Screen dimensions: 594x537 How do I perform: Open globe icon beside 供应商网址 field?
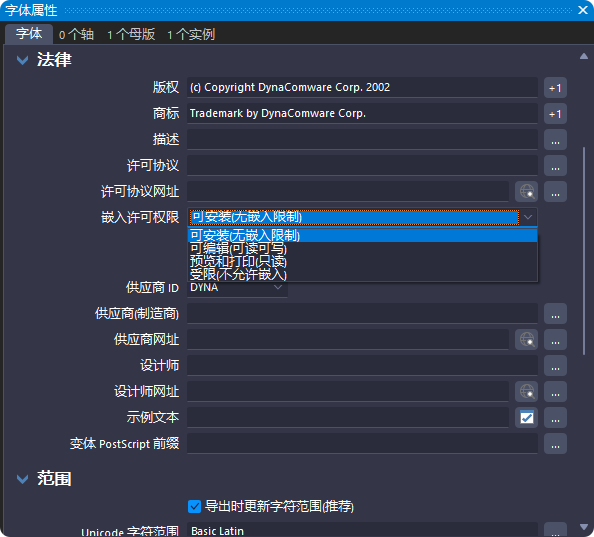527,339
